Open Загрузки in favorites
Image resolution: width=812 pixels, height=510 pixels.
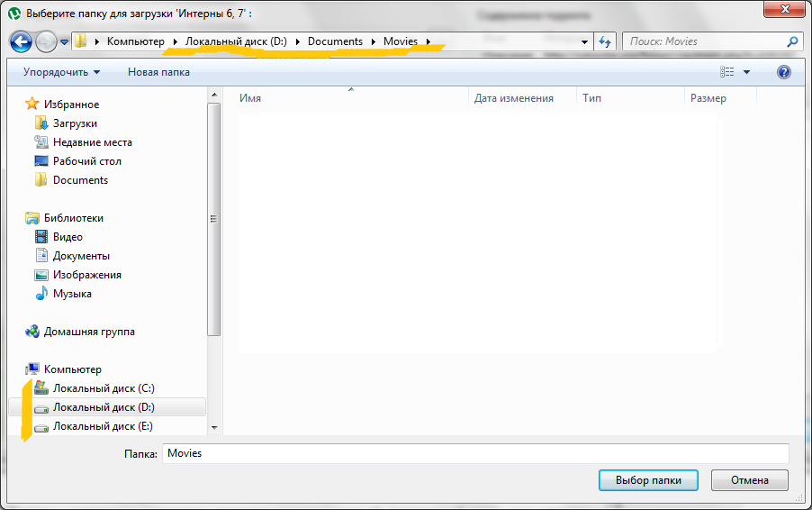click(x=75, y=123)
